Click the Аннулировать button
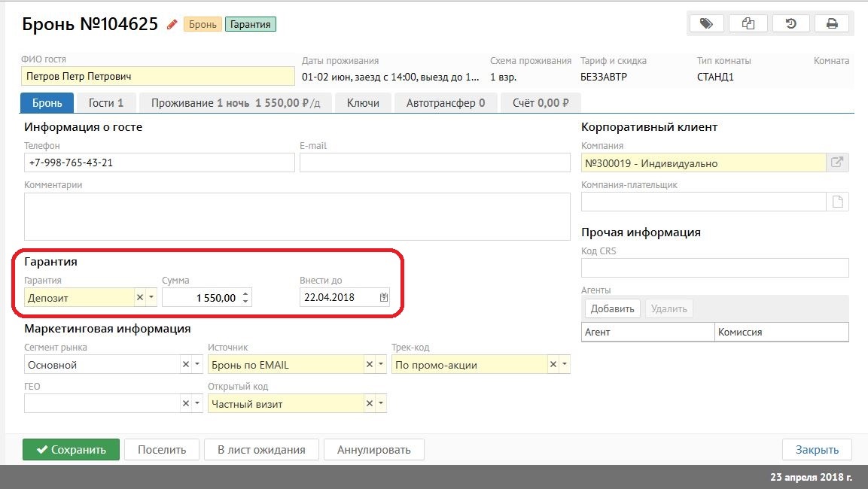868x489 pixels. (x=373, y=450)
